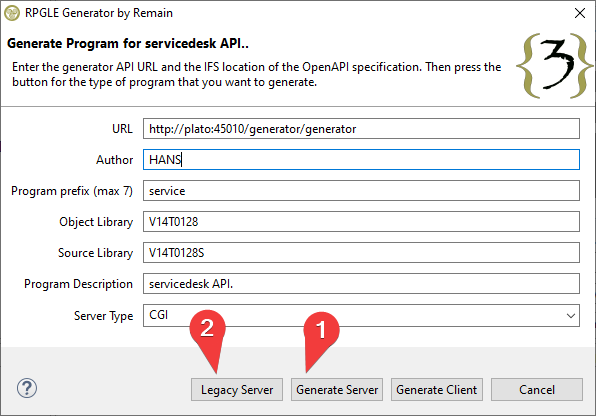This screenshot has height=416, width=596.
Task: Click the Legacy Server button
Action: point(237,389)
